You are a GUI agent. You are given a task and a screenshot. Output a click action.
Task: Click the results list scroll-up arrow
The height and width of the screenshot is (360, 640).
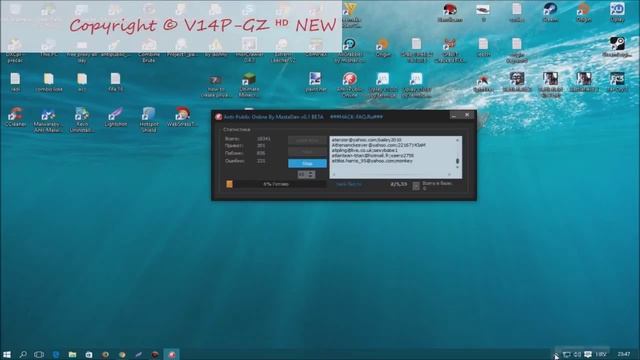click(457, 140)
